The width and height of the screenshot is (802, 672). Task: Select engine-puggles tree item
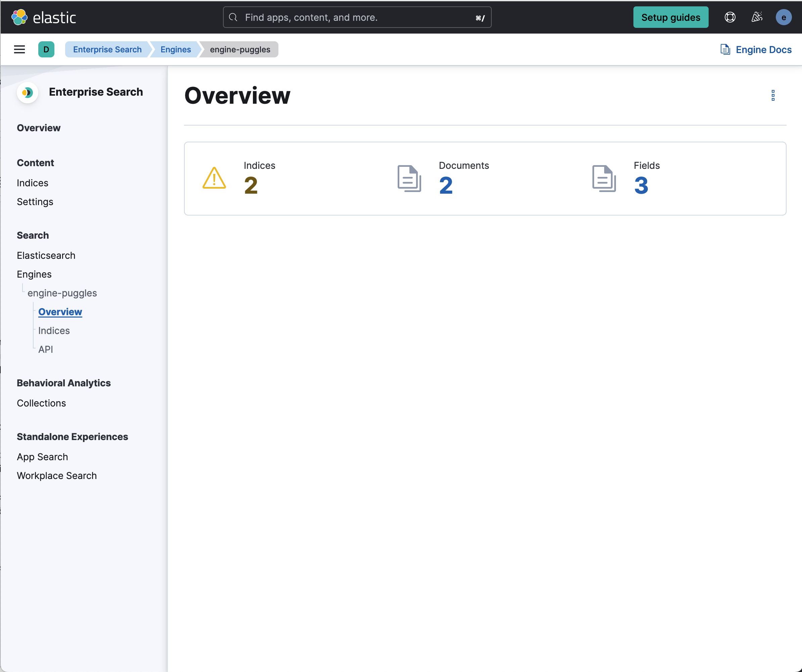coord(62,293)
